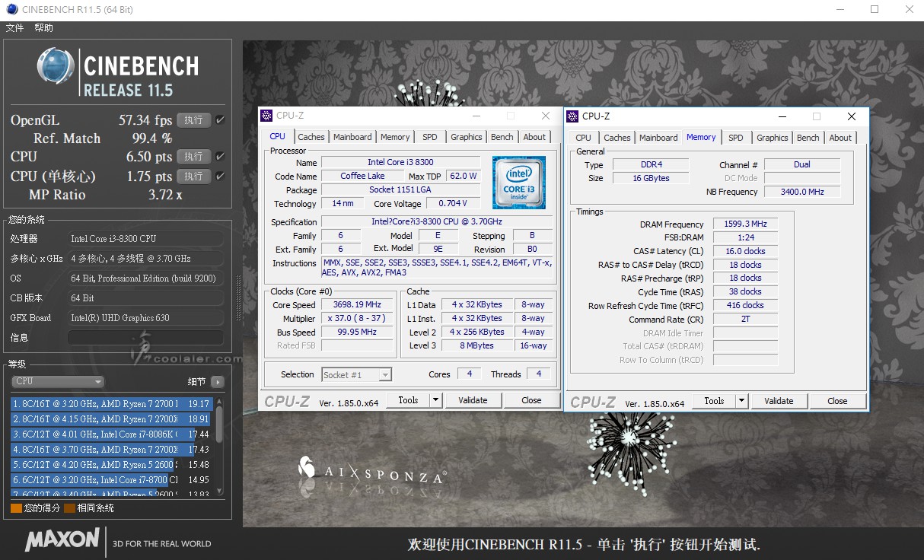924x560 pixels.
Task: Click the orange 您的得分 legend swatch
Action: pos(16,508)
